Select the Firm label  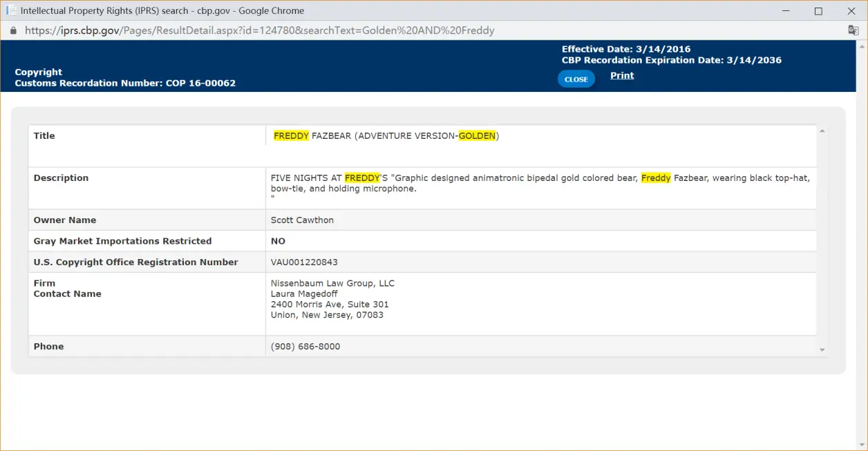(44, 283)
